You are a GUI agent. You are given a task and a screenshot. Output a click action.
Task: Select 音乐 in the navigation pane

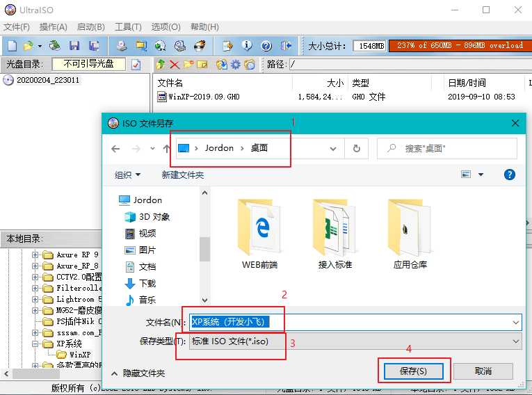(140, 300)
